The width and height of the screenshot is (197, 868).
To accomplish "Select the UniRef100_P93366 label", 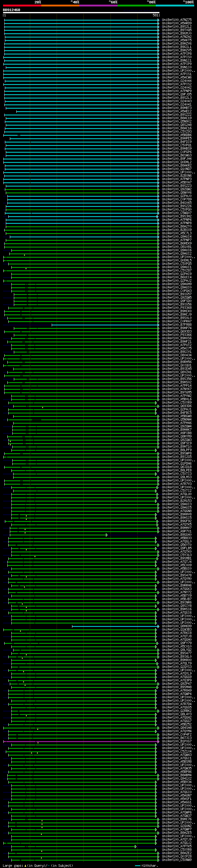I will (177, 335).
